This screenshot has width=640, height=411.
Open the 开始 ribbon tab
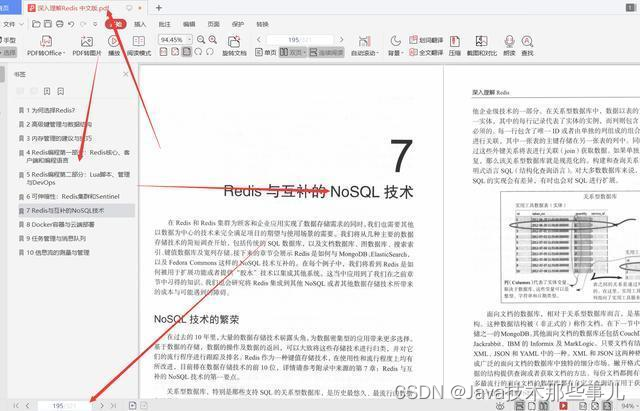tap(116, 24)
